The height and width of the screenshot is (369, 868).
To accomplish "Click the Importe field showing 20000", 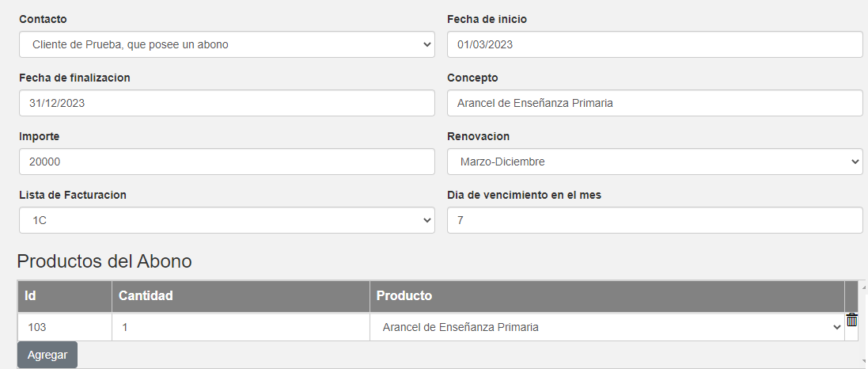I will pos(226,162).
